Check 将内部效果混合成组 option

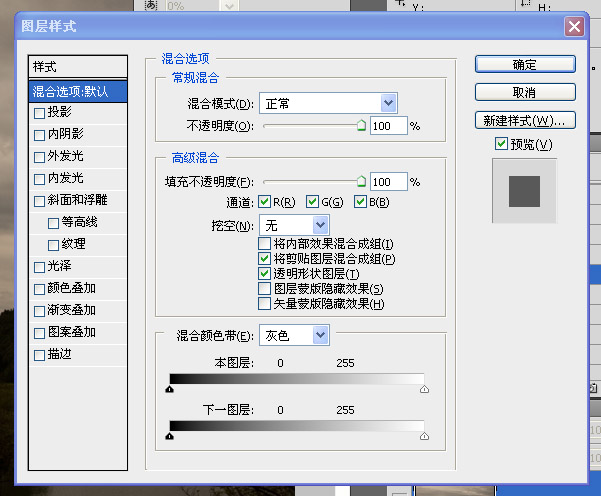[264, 243]
